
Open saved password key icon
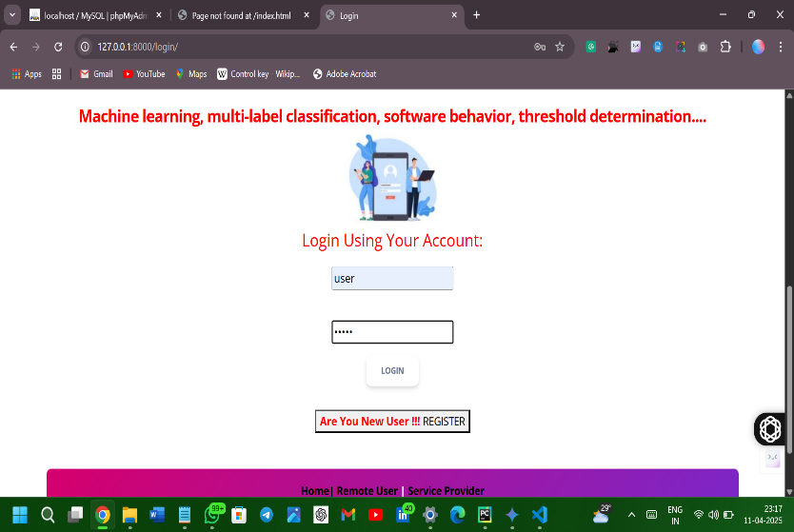(x=539, y=47)
